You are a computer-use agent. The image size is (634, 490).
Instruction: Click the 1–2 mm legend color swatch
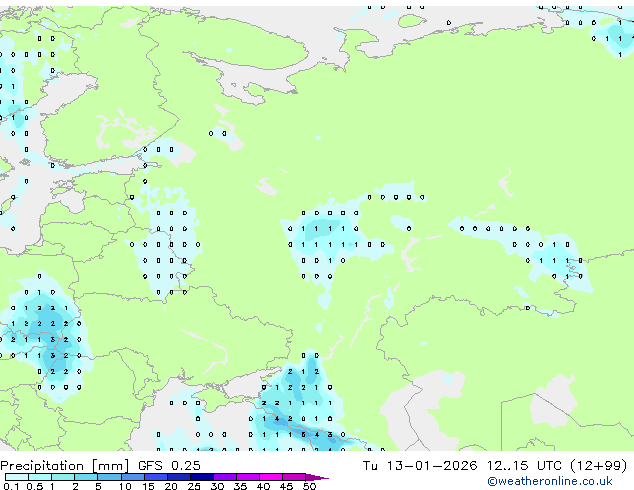coord(63,477)
